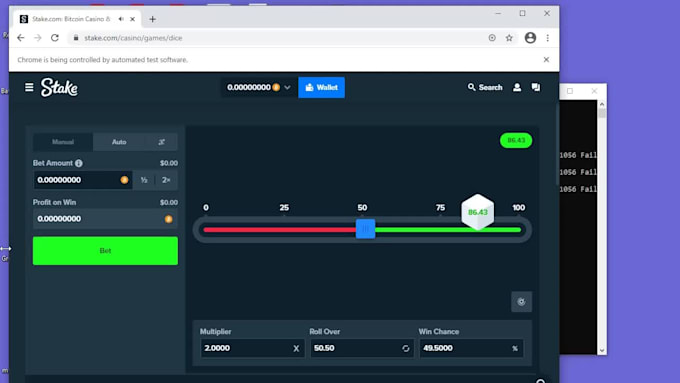Click the Win Chance input field
Image resolution: width=680 pixels, height=383 pixels.
(471, 348)
